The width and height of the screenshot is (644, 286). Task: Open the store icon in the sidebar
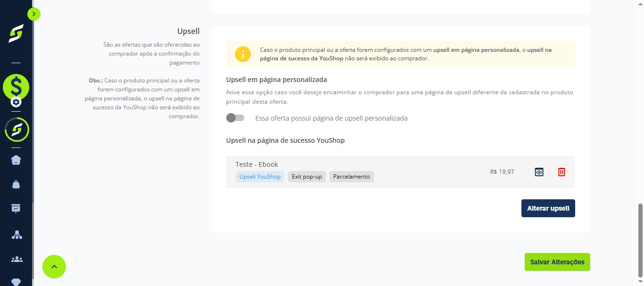pos(16,160)
